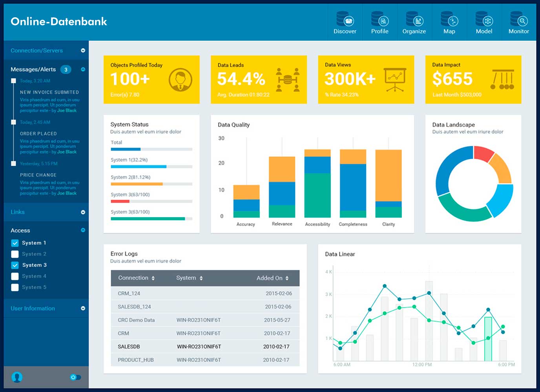Open the Monitor database icon

coord(519,19)
